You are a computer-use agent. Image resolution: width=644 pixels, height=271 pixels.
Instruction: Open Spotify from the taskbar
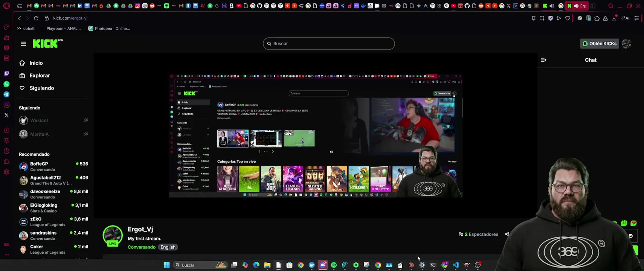point(334,265)
